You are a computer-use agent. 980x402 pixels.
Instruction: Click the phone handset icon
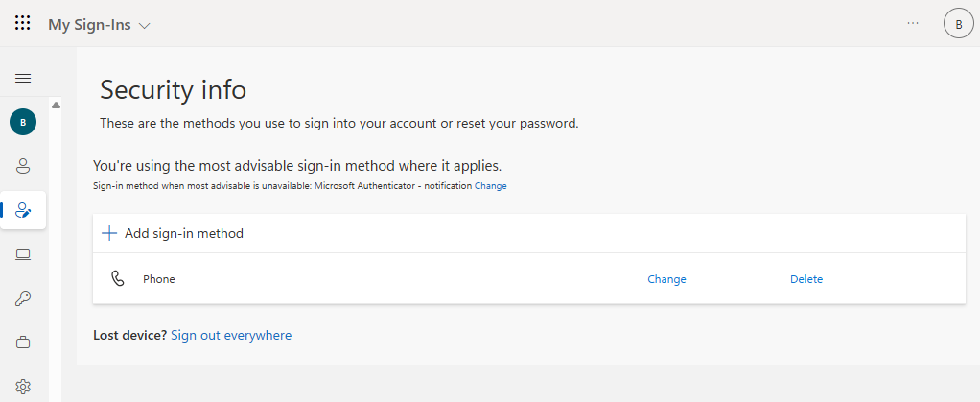[118, 279]
